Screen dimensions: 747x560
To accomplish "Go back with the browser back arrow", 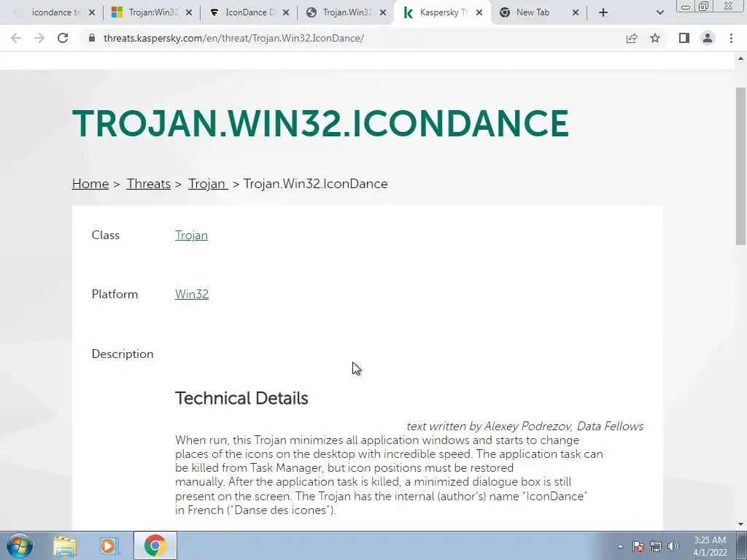I will 16,38.
